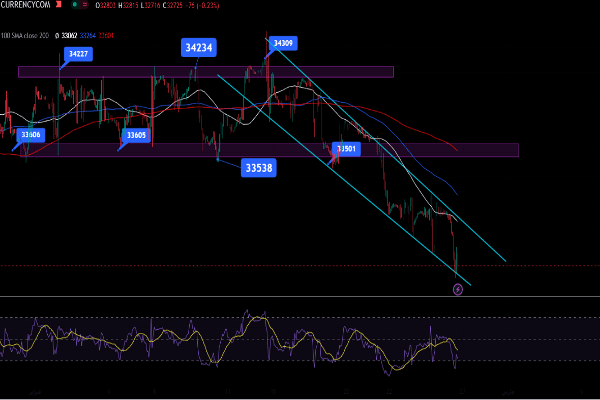Select the 34309 price callout label
The image size is (600, 400).
[283, 43]
